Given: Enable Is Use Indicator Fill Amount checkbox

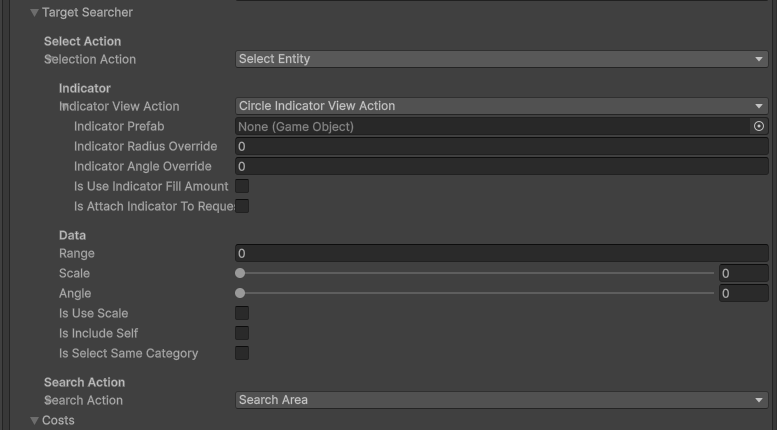Looking at the screenshot, I should click(x=242, y=186).
